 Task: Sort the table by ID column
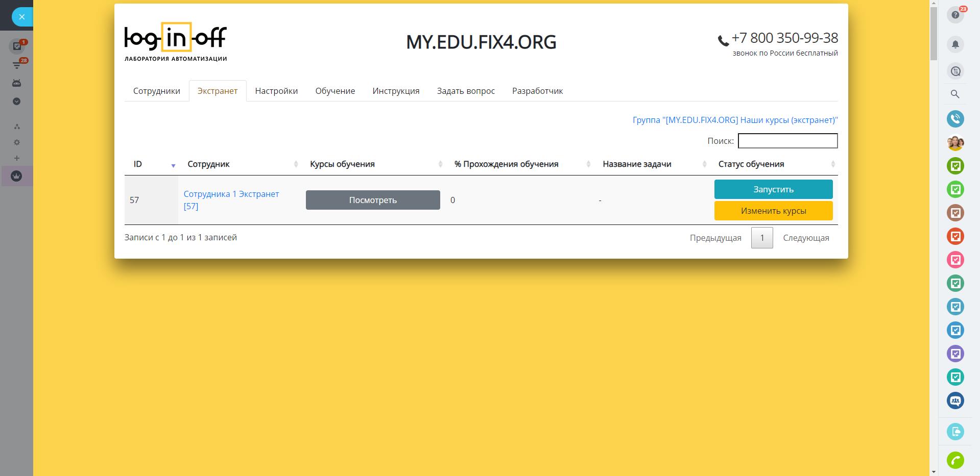point(152,164)
